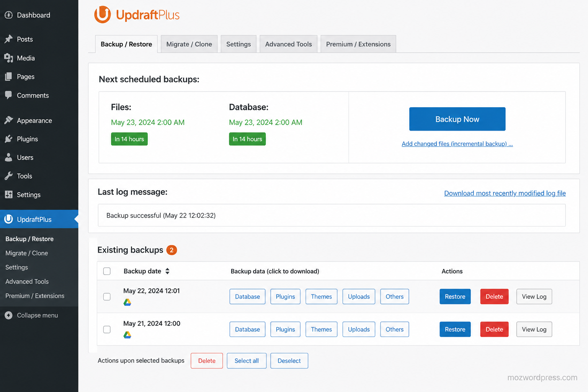Viewport: 588px width, 392px height.
Task: Download Themes from May 22 backup
Action: click(321, 297)
